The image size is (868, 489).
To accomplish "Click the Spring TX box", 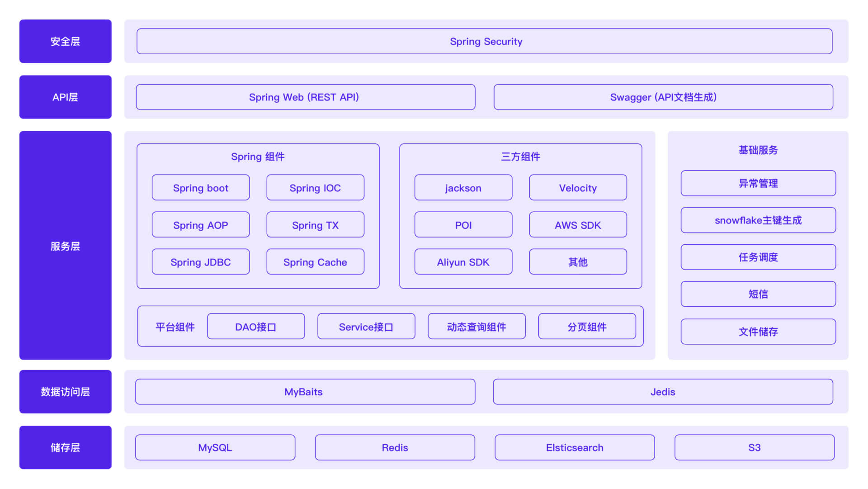I will pos(315,225).
